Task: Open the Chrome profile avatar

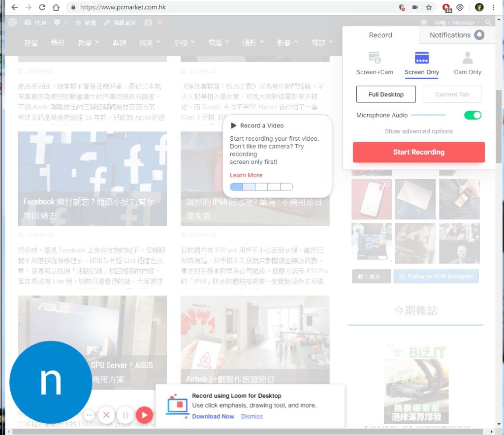Action: [479, 7]
